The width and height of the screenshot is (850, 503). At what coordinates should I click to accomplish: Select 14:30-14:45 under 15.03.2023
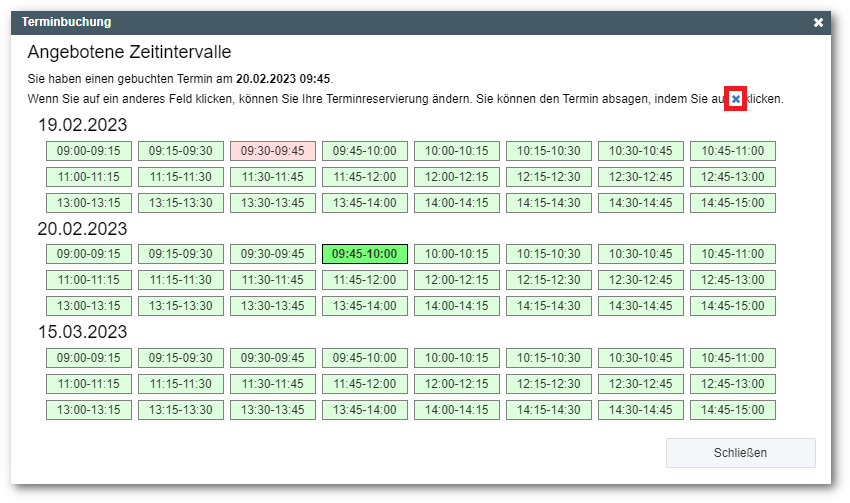(641, 410)
